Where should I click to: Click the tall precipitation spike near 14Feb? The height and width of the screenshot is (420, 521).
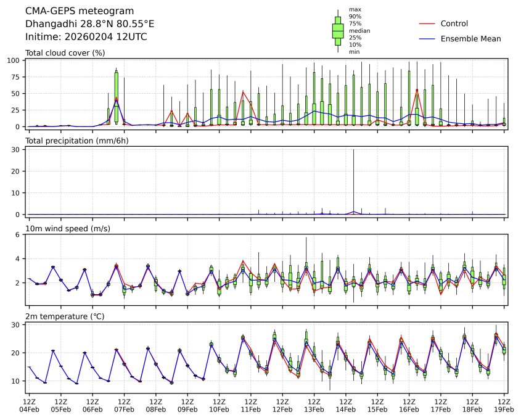pyautogui.click(x=353, y=179)
